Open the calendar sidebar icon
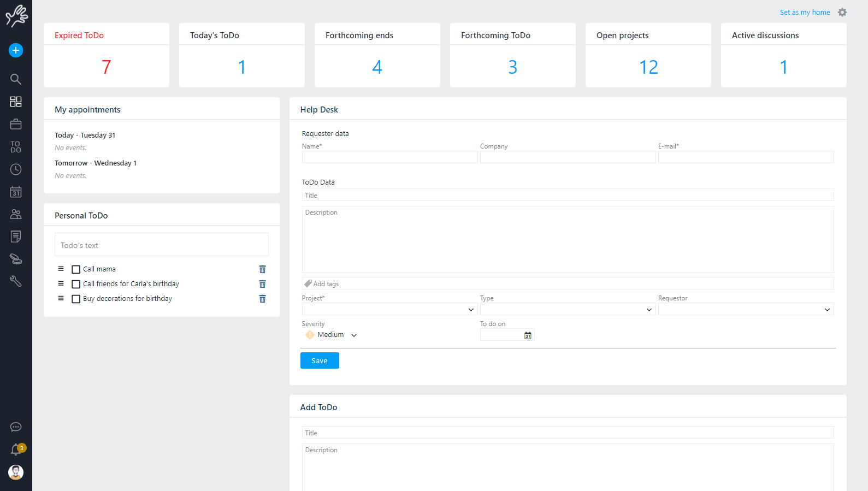 [16, 192]
